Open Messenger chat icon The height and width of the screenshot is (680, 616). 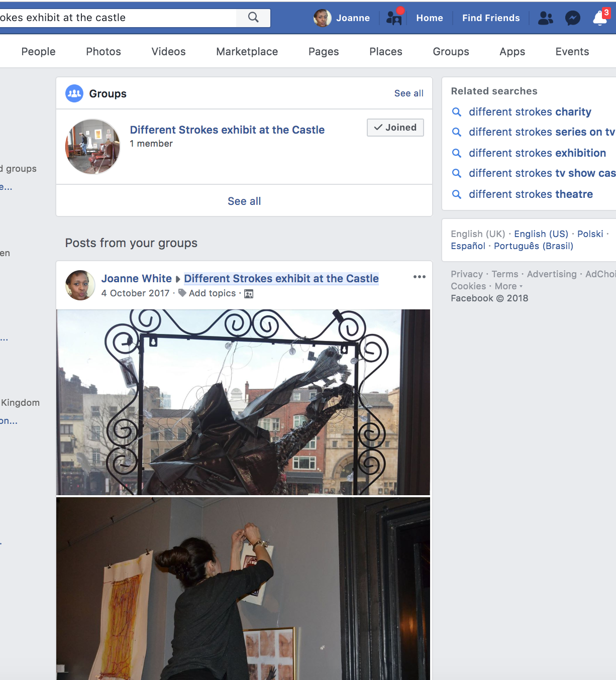coord(572,18)
